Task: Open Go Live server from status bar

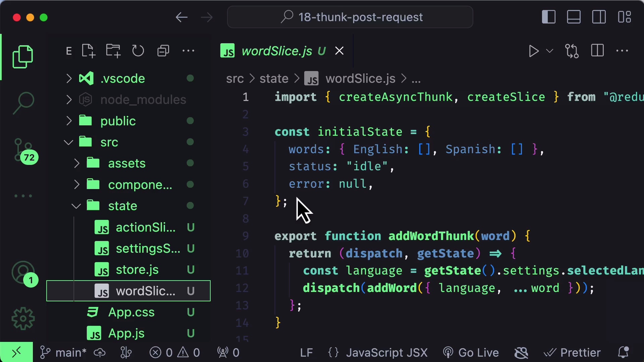Action: click(471, 353)
